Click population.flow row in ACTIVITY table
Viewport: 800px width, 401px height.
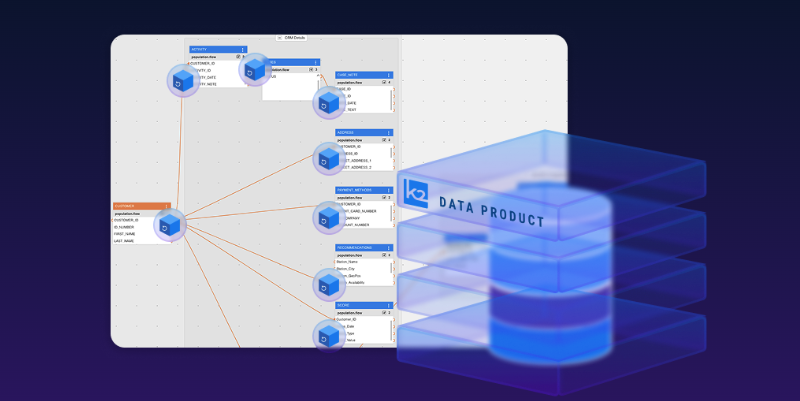[218, 57]
